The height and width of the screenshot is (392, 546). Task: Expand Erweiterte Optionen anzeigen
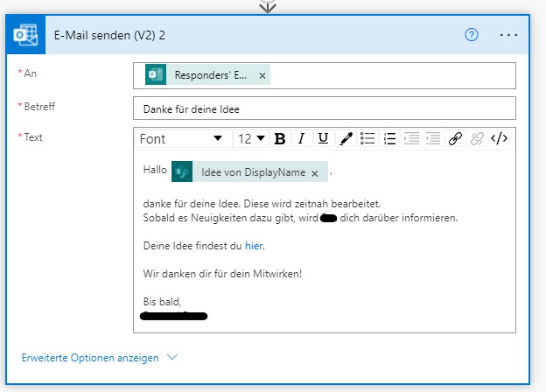[99, 358]
